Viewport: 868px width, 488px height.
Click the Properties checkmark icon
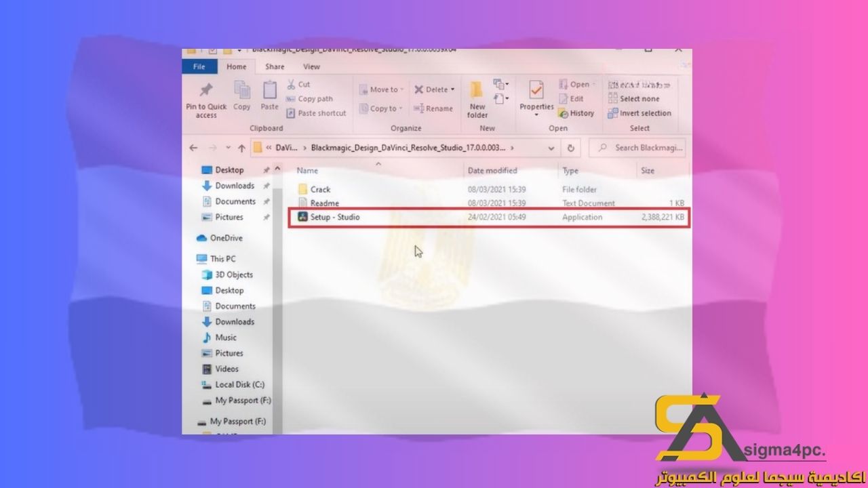[536, 90]
